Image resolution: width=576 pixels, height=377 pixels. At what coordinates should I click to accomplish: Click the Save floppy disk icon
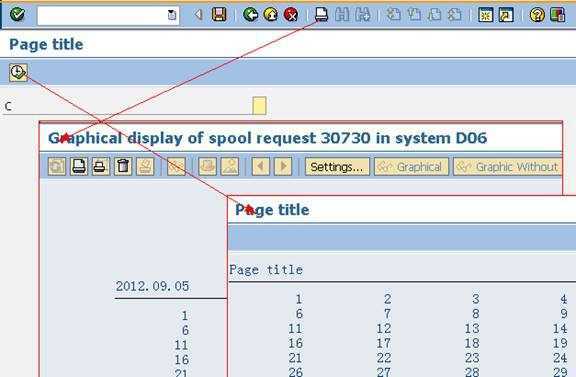pos(219,15)
